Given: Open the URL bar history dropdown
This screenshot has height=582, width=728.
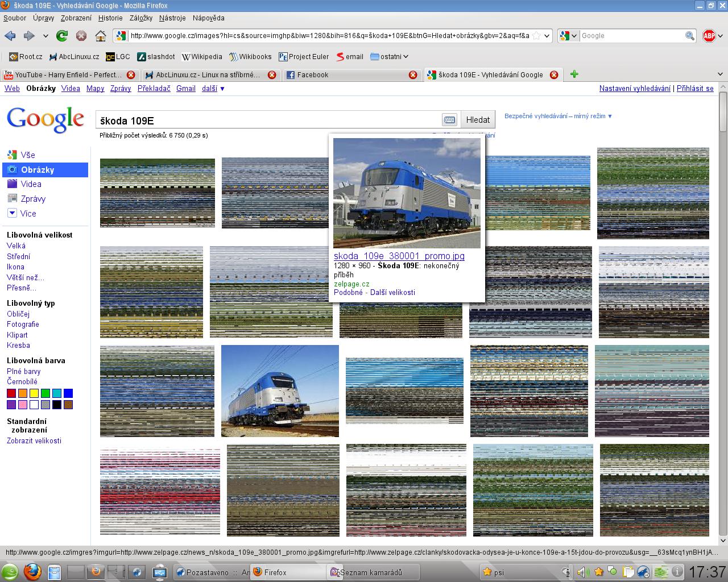Looking at the screenshot, I should coord(547,36).
